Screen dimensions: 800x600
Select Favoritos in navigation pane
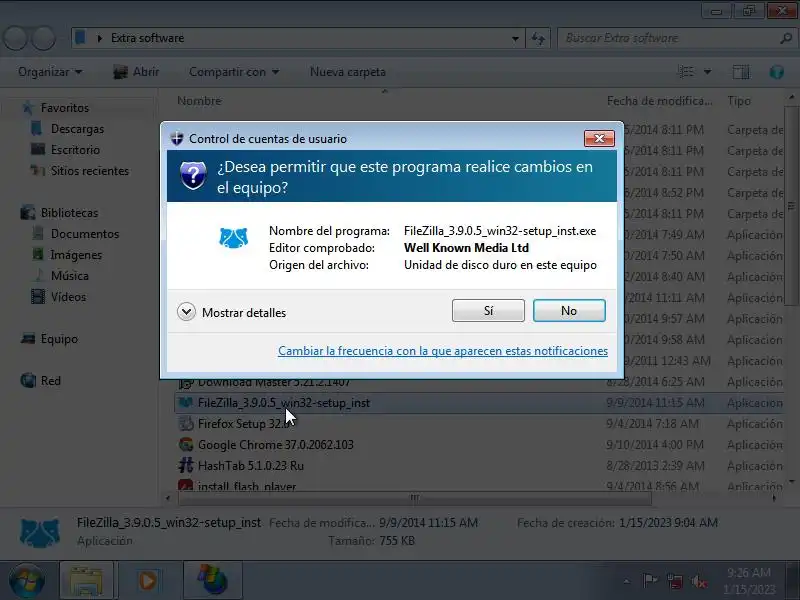click(x=65, y=108)
